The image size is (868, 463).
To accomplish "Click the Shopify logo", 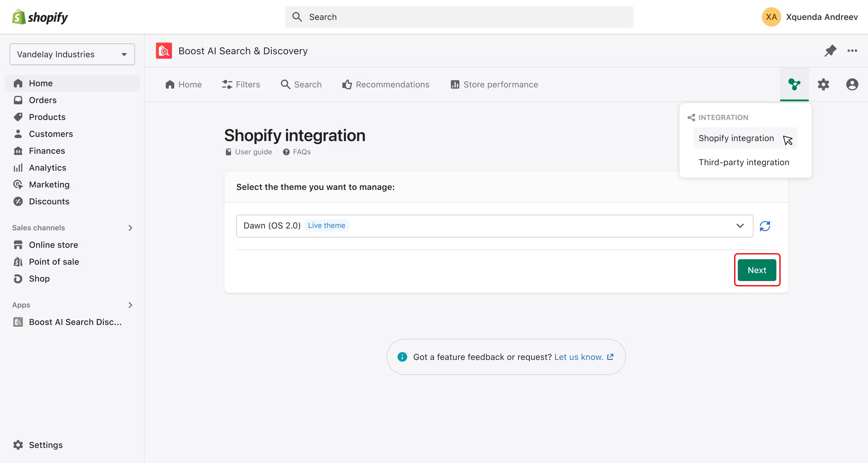I will point(40,17).
